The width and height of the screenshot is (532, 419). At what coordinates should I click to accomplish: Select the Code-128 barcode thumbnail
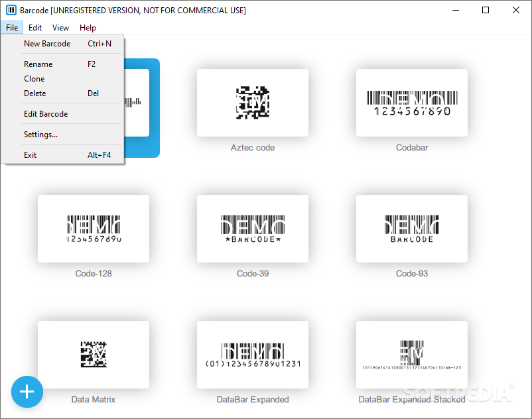(94, 229)
